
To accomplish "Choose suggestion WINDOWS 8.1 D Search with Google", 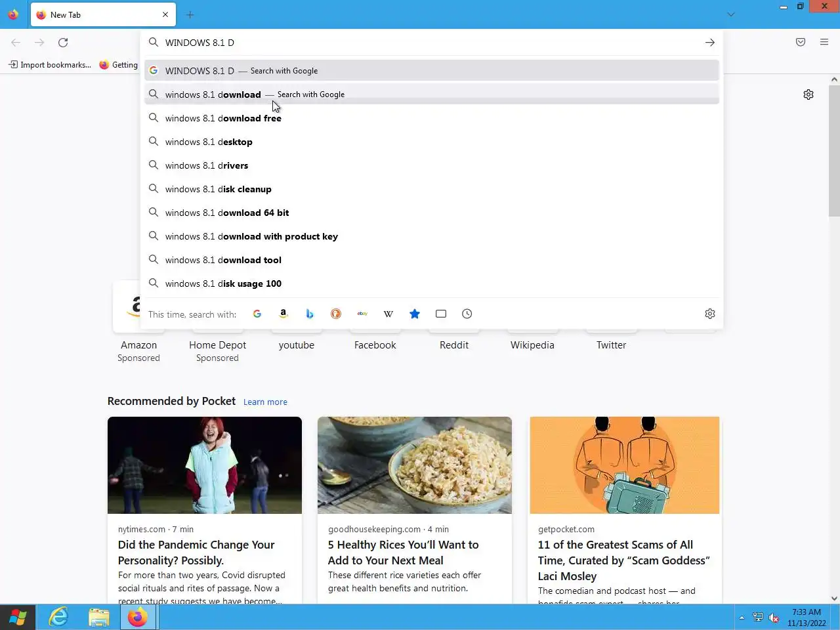I will coord(432,70).
